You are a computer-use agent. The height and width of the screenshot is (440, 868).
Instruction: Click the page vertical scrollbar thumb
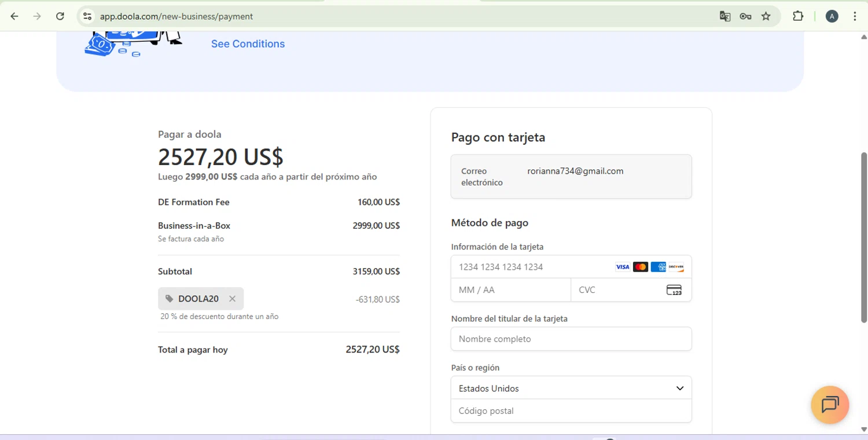pos(864,237)
